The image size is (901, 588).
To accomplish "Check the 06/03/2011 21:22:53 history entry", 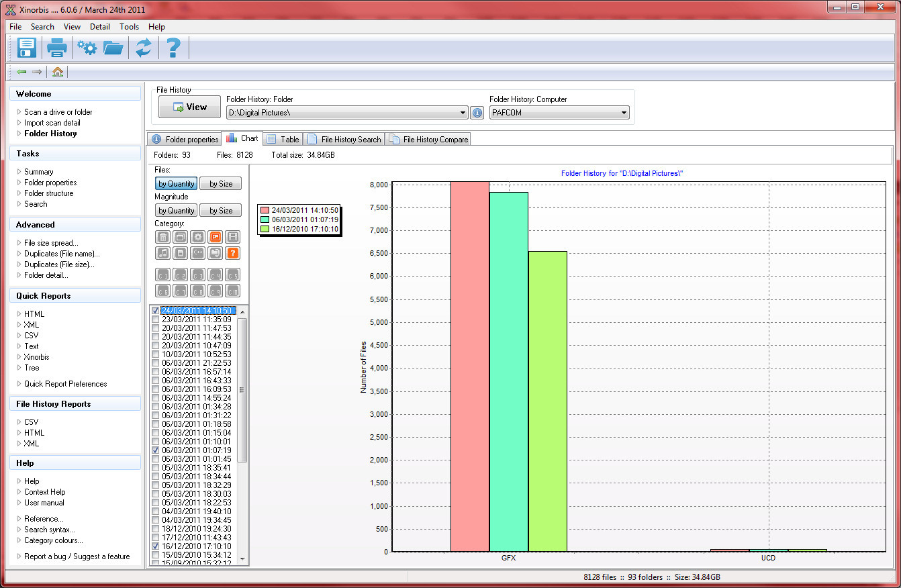I will coord(156,363).
